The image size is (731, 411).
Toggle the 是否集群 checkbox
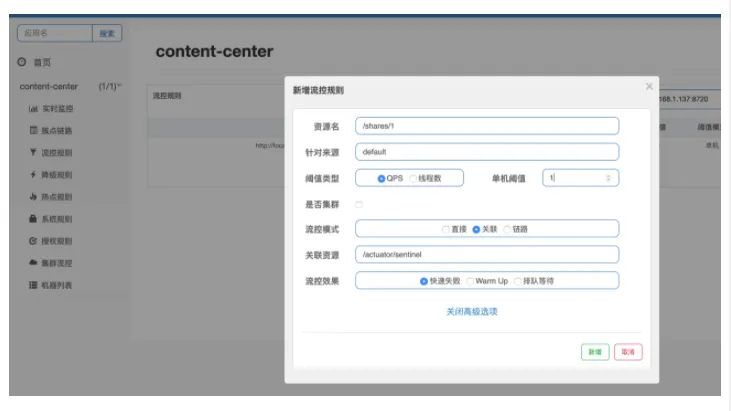click(x=359, y=205)
